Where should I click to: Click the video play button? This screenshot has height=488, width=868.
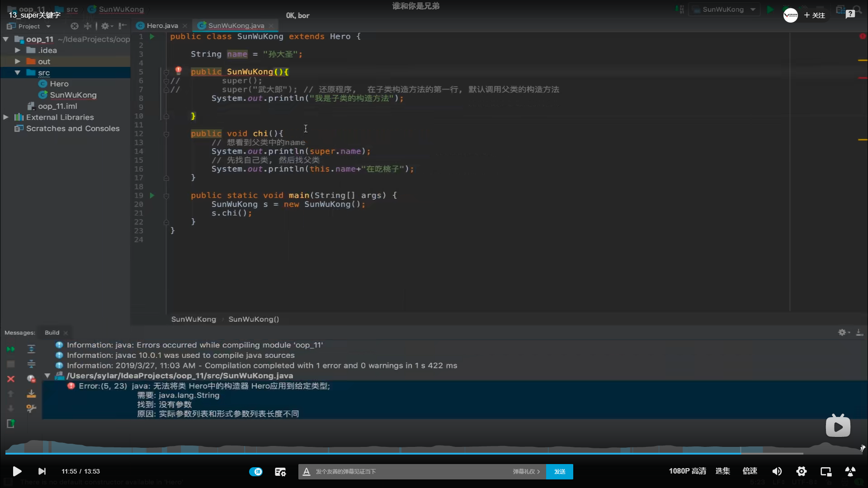click(17, 471)
